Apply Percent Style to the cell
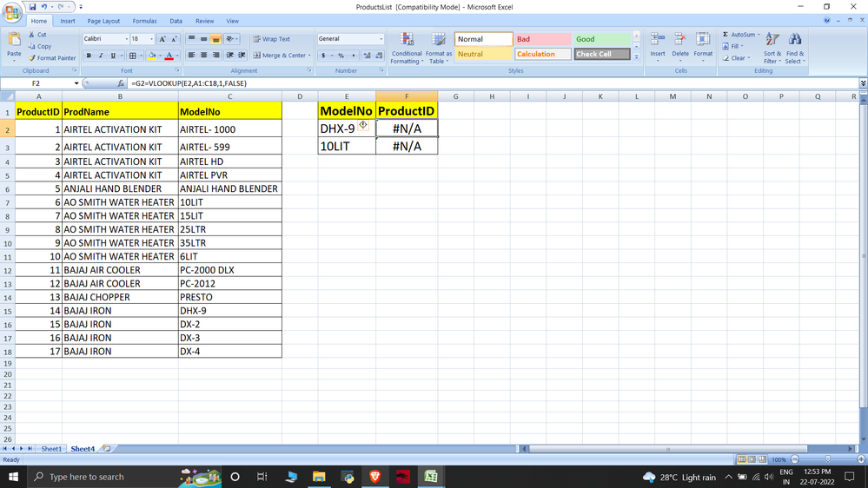Viewport: 868px width, 488px height. point(341,56)
